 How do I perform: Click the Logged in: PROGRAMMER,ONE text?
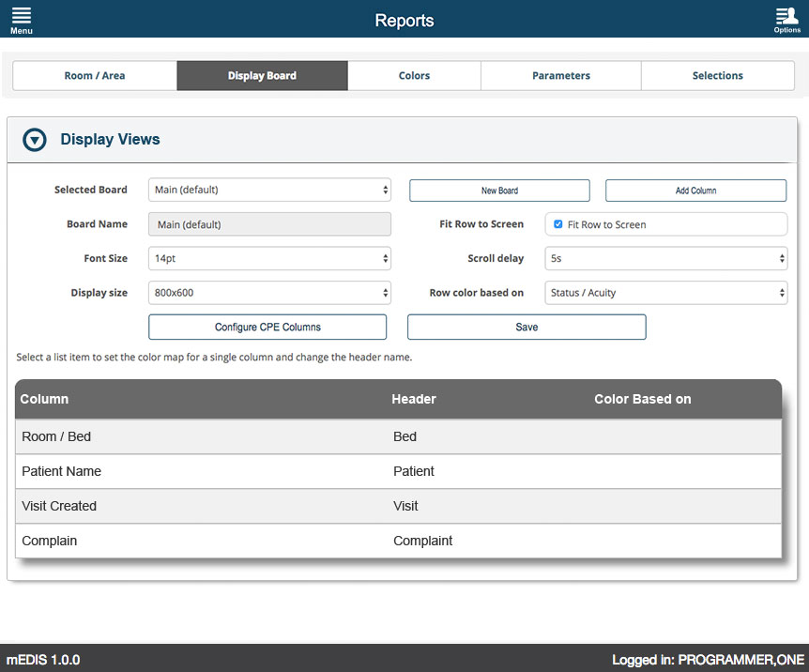click(x=708, y=660)
